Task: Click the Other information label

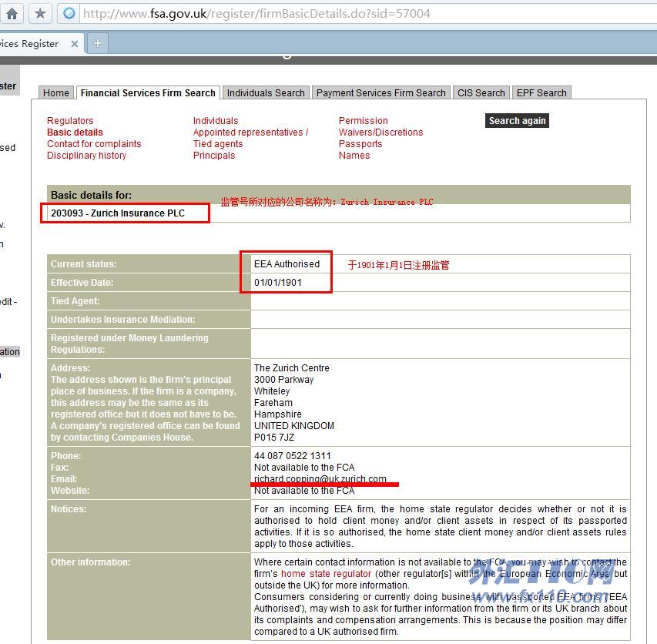Action: pyautogui.click(x=91, y=562)
